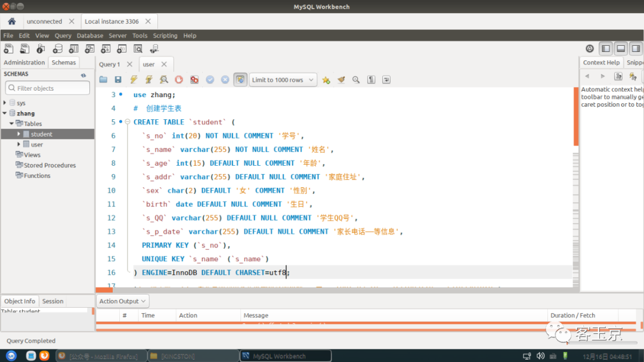Image resolution: width=644 pixels, height=362 pixels.
Task: Open the Query menu
Action: [63, 35]
